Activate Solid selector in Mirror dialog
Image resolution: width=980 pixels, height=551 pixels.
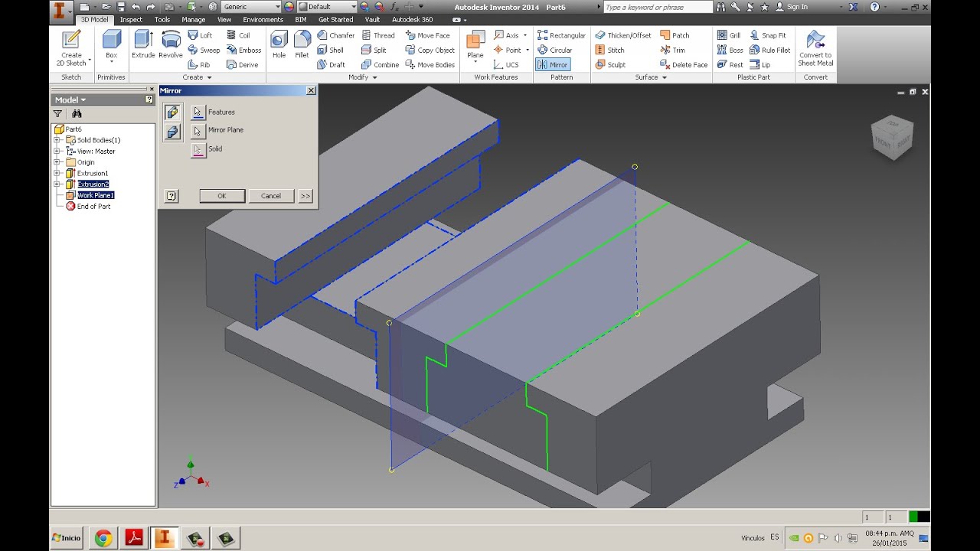[198, 149]
